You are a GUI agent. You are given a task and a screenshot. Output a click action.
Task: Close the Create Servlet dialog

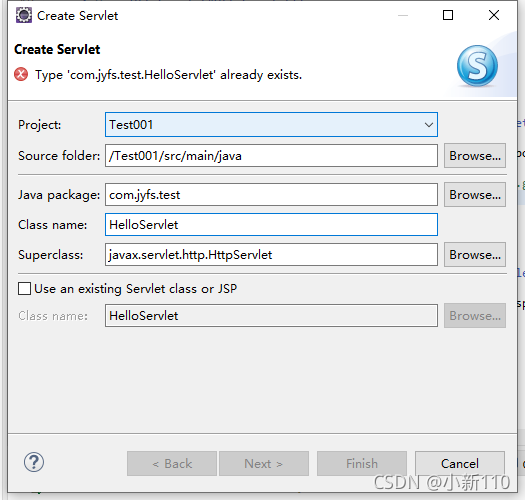[494, 15]
